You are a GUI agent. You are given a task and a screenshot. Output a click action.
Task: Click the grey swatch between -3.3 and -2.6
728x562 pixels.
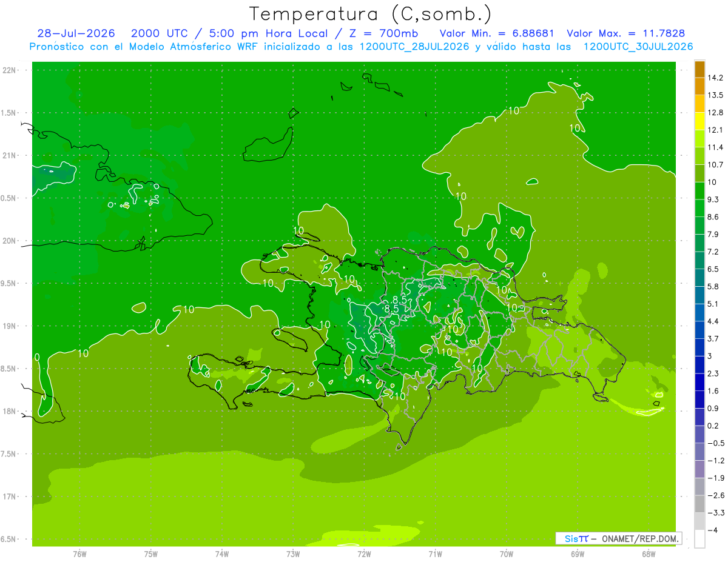click(700, 504)
